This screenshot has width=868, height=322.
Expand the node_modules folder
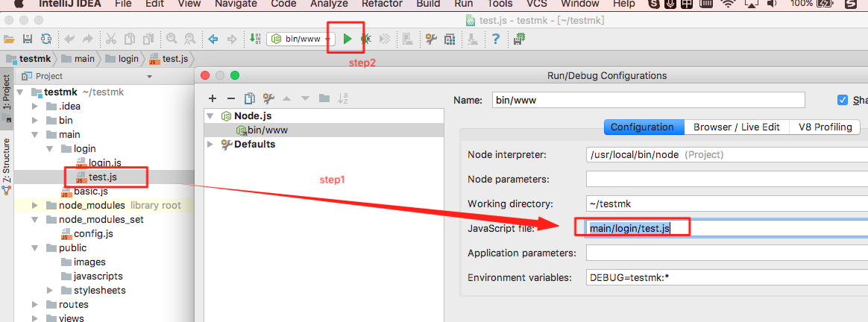34,205
